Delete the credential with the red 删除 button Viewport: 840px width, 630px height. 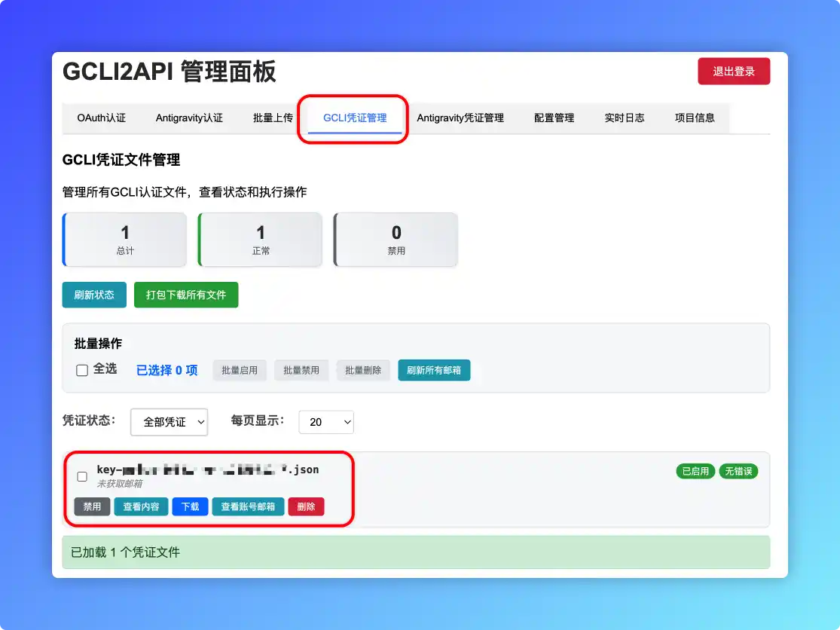tap(306, 506)
